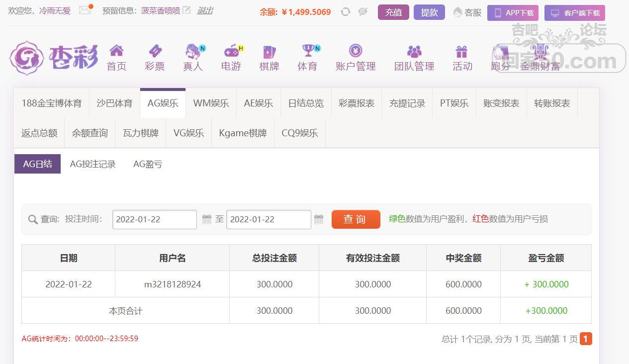Screen dimensions: 629x364
Task: Click the 杏彩 site logo
Action: (x=53, y=58)
